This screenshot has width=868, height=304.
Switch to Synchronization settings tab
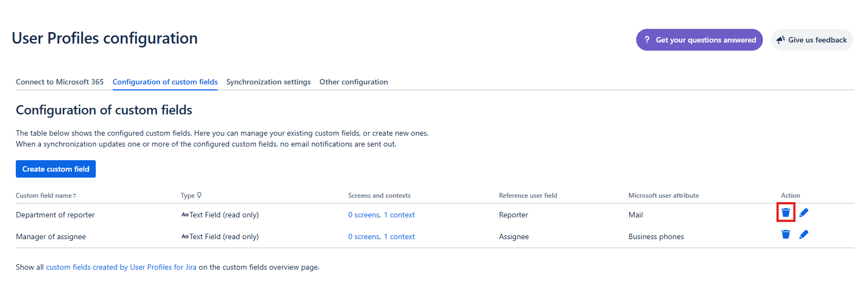pos(268,82)
